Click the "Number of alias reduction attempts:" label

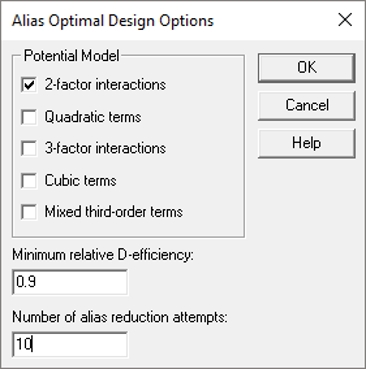tap(120, 317)
